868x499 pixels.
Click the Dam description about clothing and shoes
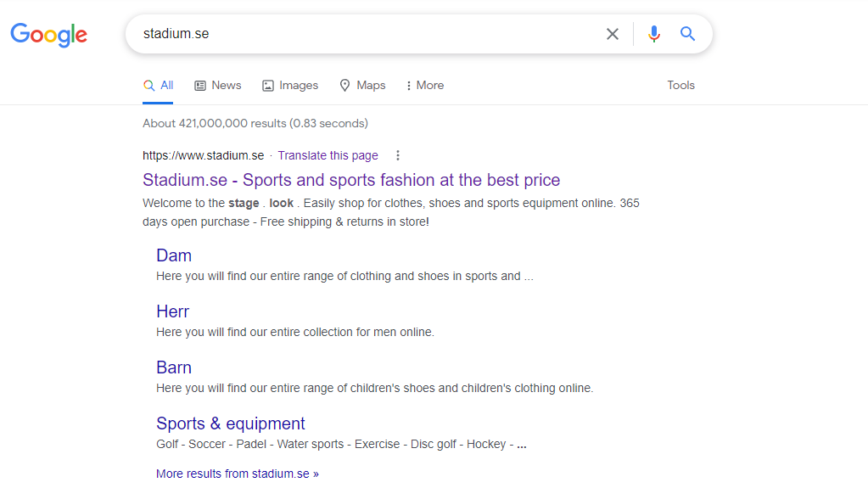tap(344, 277)
